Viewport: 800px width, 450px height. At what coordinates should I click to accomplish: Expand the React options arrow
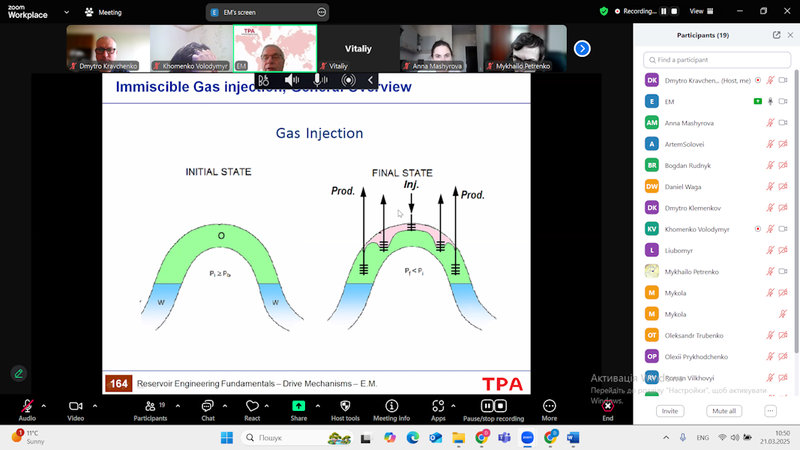(266, 406)
